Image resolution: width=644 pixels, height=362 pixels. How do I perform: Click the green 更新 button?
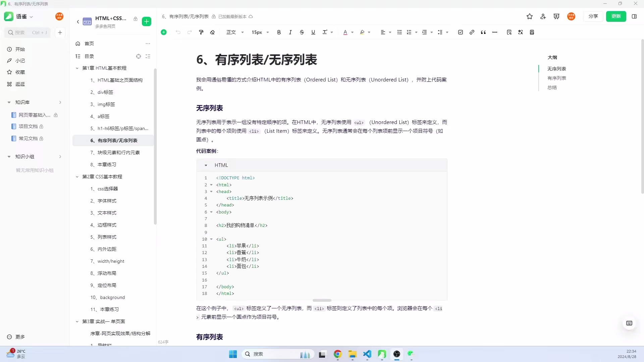[x=616, y=16]
